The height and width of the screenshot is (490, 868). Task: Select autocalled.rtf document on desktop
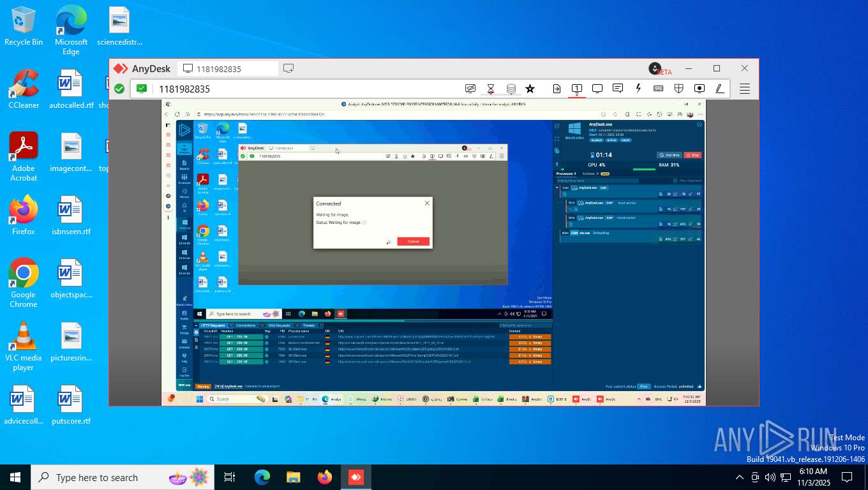[x=71, y=89]
